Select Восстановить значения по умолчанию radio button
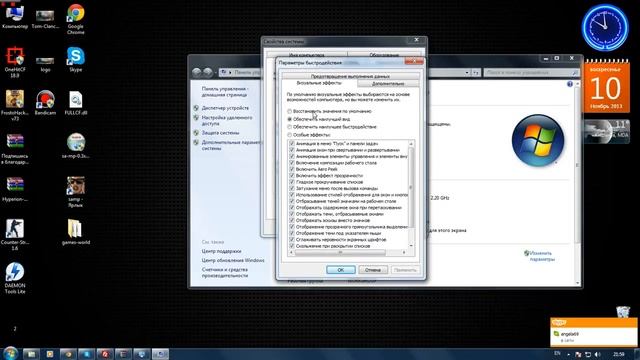The height and width of the screenshot is (360, 640). point(289,111)
